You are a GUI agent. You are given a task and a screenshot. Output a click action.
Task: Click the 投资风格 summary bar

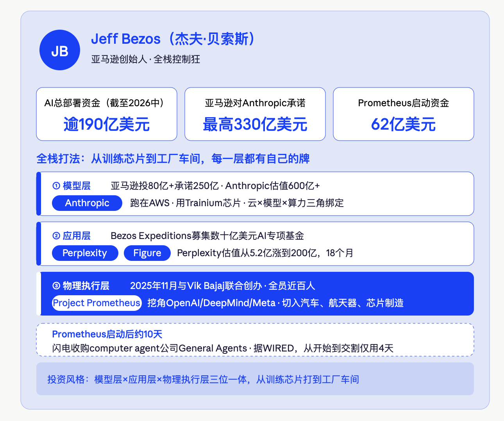pos(255,379)
